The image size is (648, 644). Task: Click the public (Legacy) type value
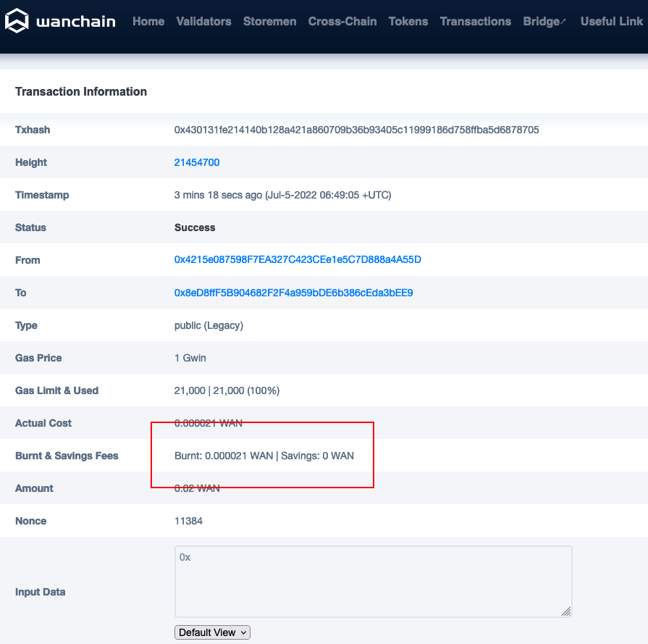tap(209, 325)
